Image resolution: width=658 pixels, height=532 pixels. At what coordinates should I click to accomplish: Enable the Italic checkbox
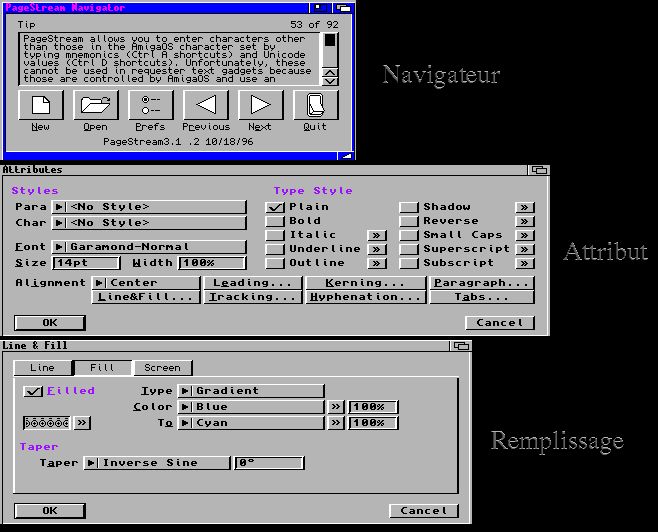(275, 235)
